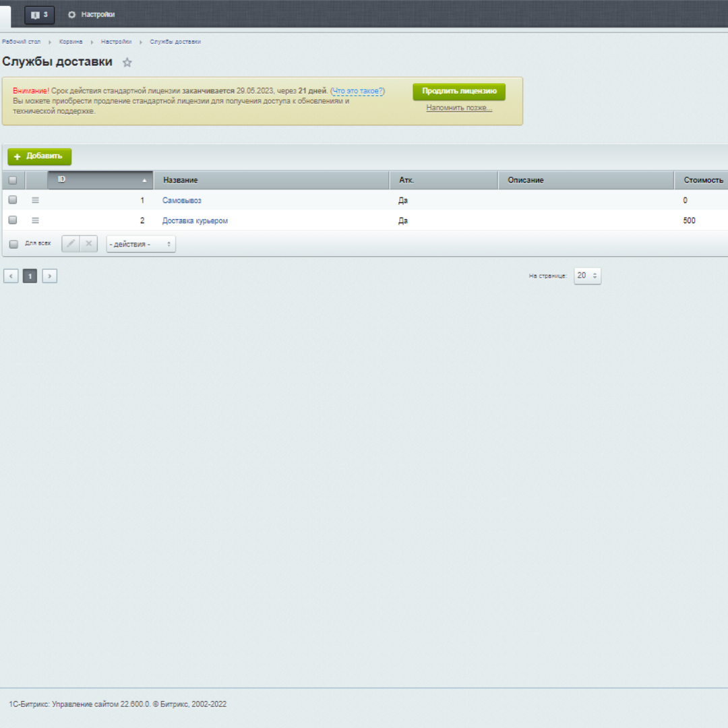The height and width of the screenshot is (728, 728).
Task: Select page number 1 in the pagination
Action: (x=30, y=276)
